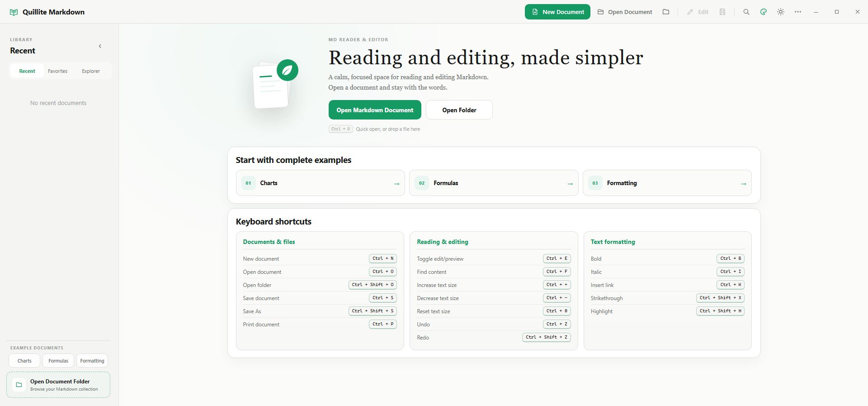Image resolution: width=868 pixels, height=406 pixels.
Task: Click the 'No recent documents' text
Action: pos(58,103)
